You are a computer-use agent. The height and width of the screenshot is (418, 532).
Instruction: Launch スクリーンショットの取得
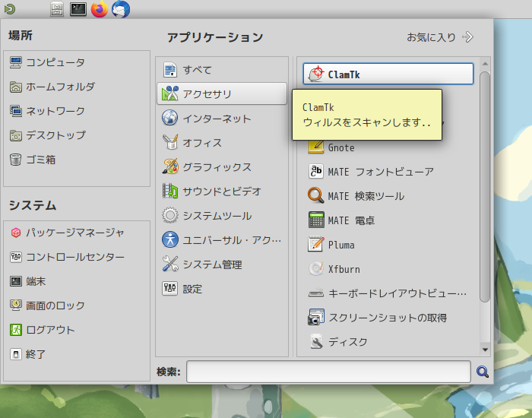(388, 318)
